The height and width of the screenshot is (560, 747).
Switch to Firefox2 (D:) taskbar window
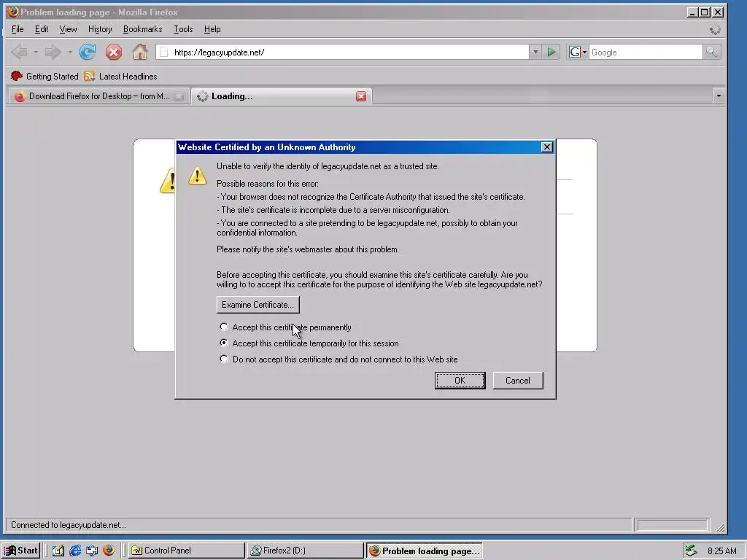coord(306,551)
